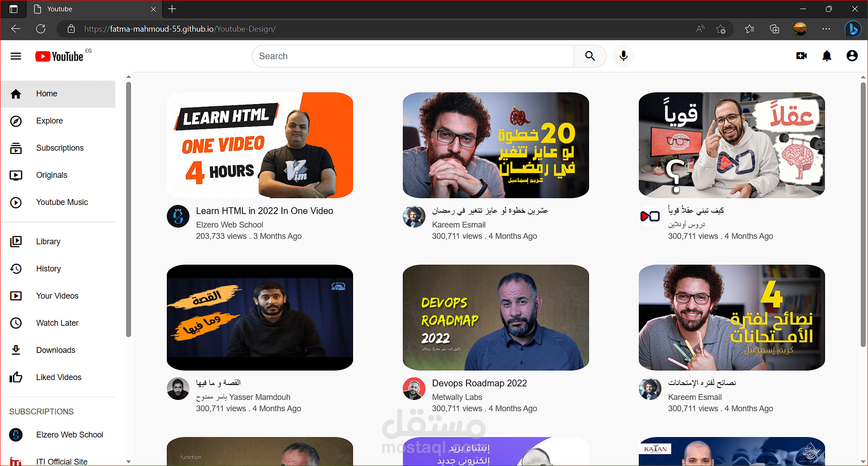Click Metwally Labs channel name

(457, 397)
